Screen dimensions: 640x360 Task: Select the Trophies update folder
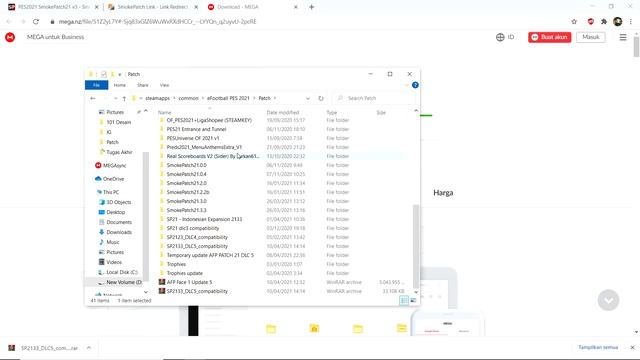click(184, 273)
